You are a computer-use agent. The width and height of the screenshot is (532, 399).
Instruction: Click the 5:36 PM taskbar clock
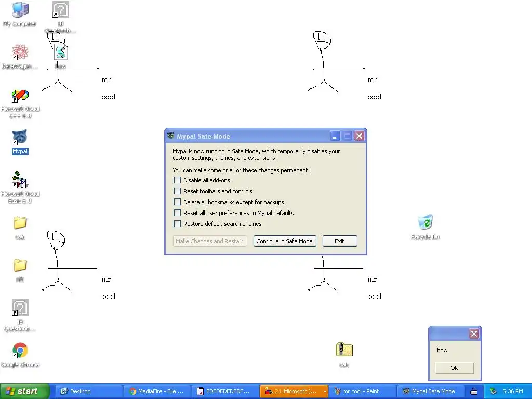click(512, 391)
